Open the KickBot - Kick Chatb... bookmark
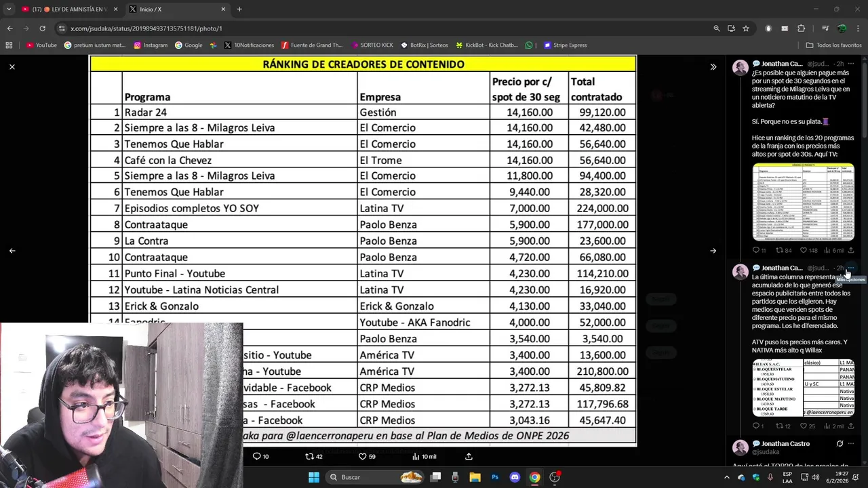 click(487, 45)
